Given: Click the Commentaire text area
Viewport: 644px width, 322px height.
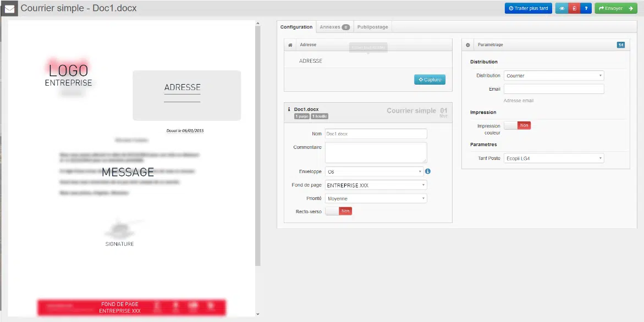Looking at the screenshot, I should click(x=376, y=153).
